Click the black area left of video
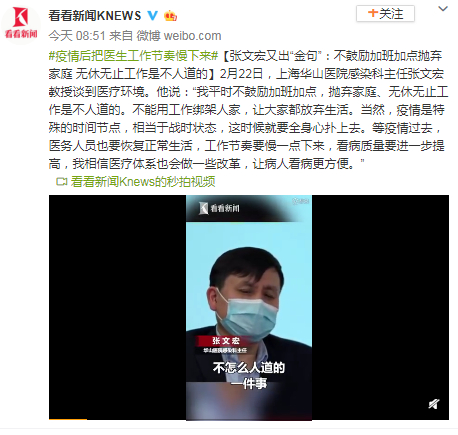This screenshot has width=458, height=435. 117,307
